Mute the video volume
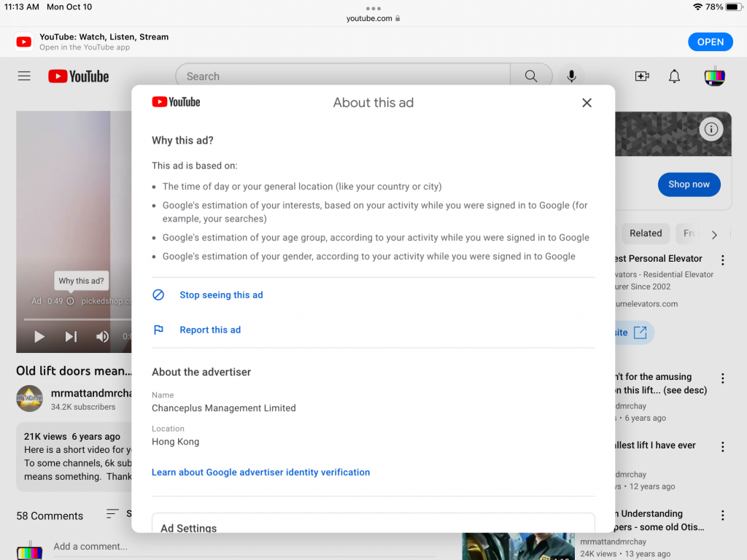The image size is (747, 560). (x=103, y=336)
